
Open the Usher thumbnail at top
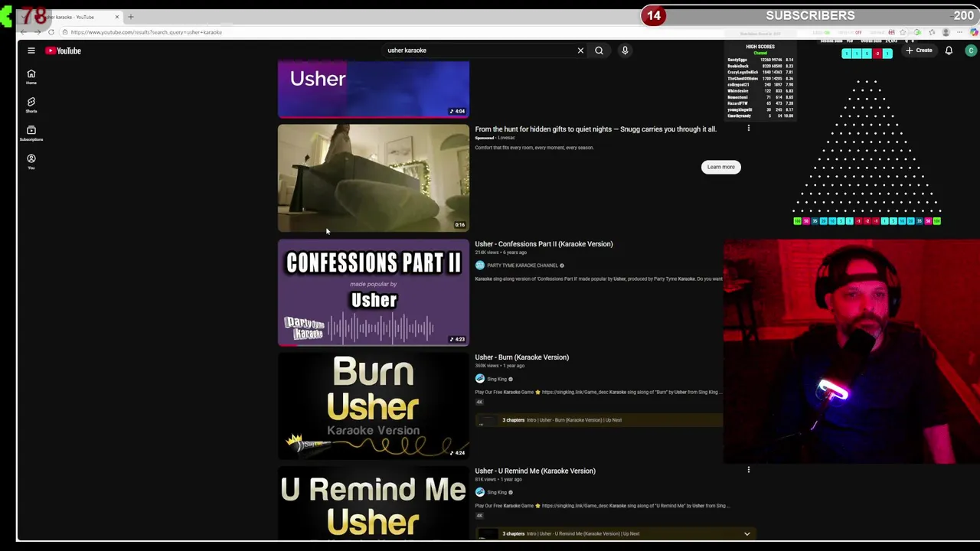pos(374,89)
